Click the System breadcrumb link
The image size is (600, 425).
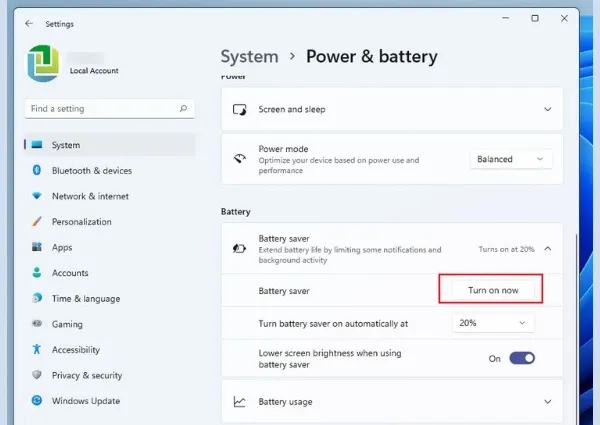[x=249, y=57]
